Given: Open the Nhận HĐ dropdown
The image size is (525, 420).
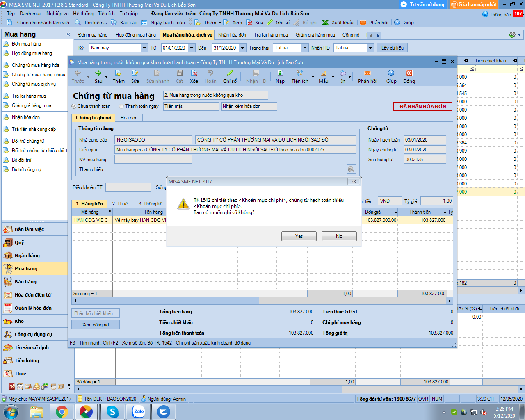Looking at the screenshot, I should click(x=370, y=48).
